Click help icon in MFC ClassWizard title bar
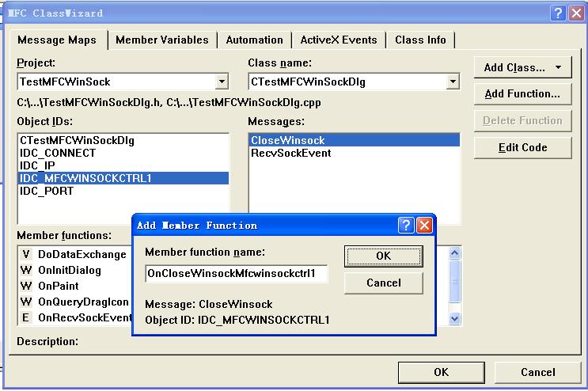 (558, 13)
